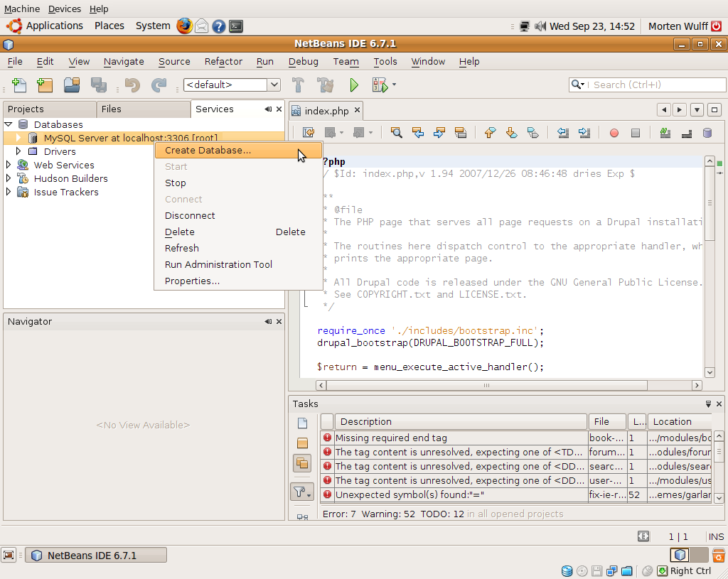Open the task filter funnel dropdown

point(302,492)
